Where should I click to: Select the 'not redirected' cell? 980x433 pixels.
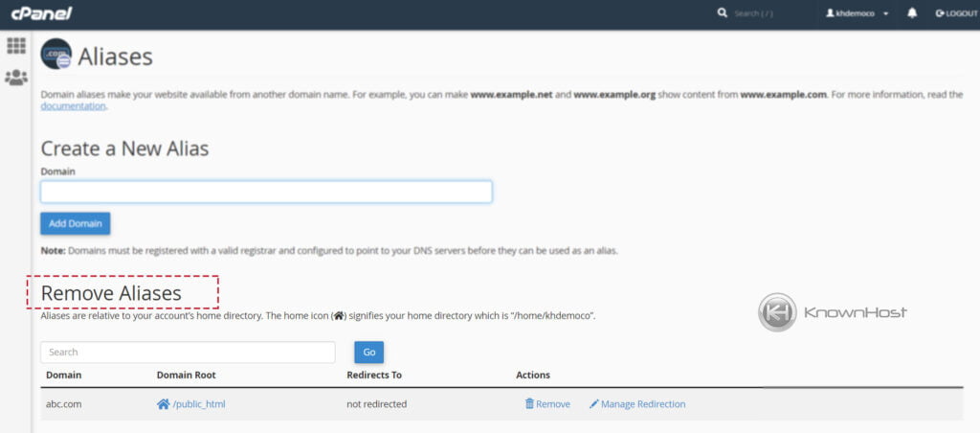(377, 404)
